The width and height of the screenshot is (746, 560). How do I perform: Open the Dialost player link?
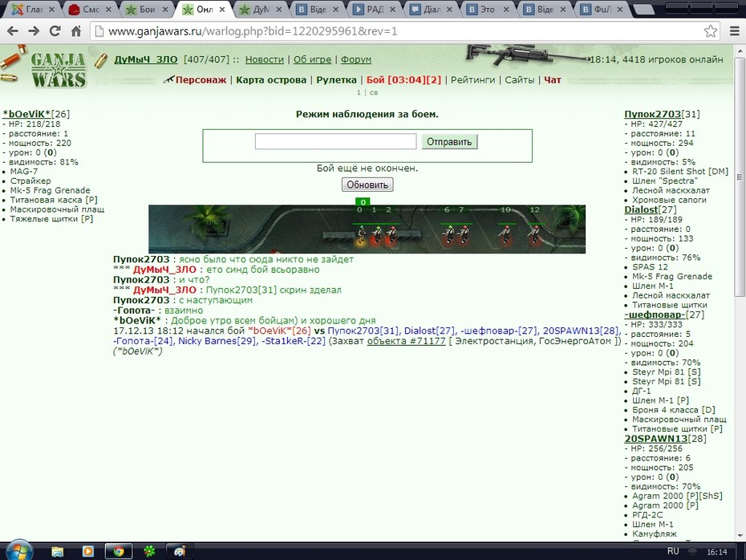pos(642,210)
